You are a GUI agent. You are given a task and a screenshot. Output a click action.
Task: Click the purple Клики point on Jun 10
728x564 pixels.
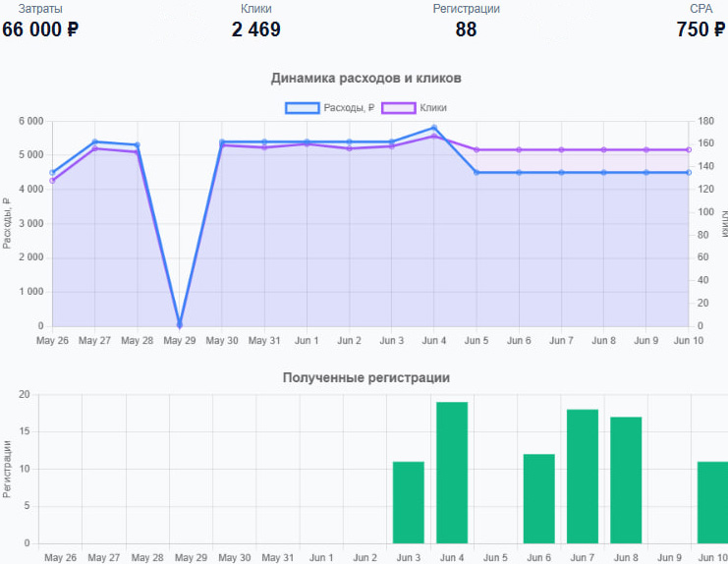689,150
